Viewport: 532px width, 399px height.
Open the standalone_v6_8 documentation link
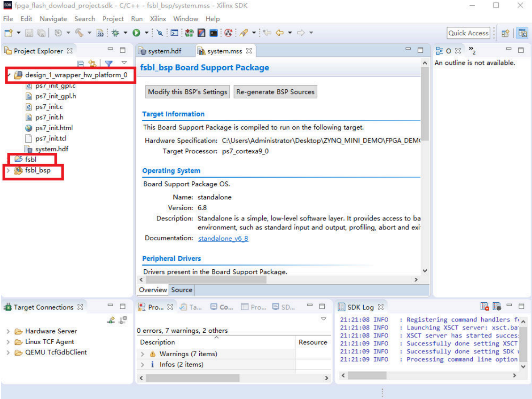(223, 238)
